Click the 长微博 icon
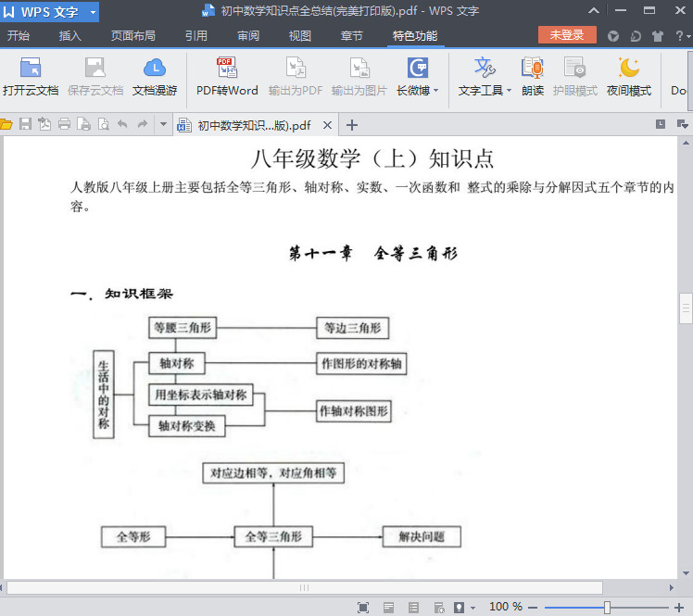Screen dimensions: 693x616 (417, 68)
